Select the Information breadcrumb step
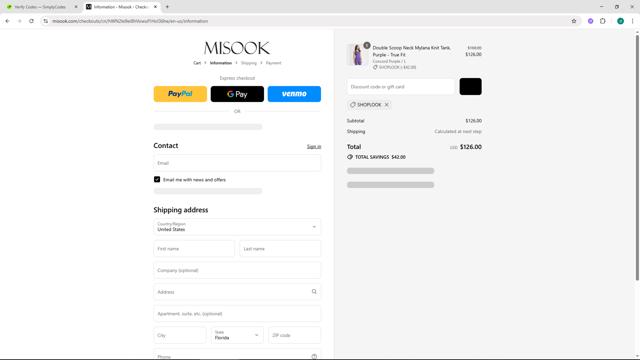 [221, 63]
